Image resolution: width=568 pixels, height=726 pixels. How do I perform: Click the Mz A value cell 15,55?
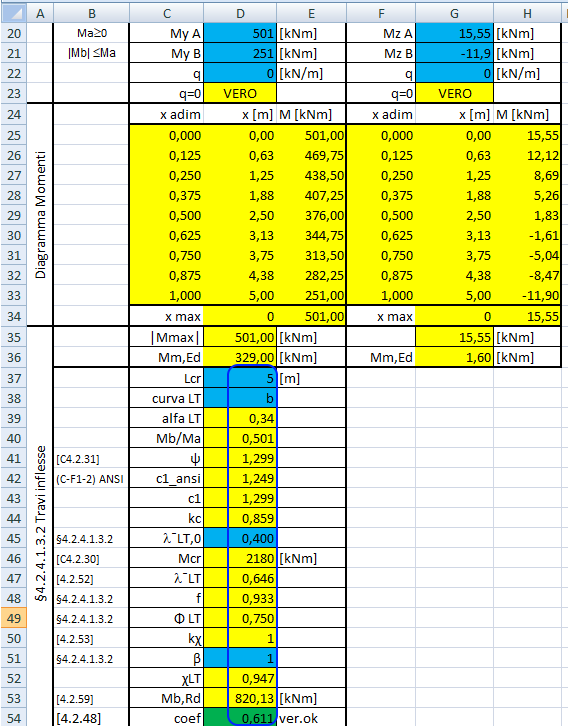[454, 33]
